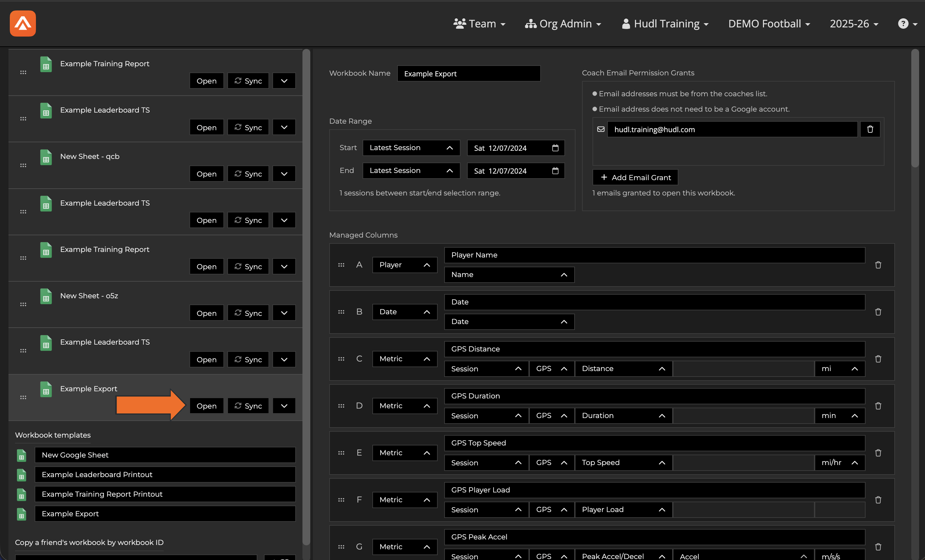Open the Start Latest Session dropdown
925x560 pixels.
pyautogui.click(x=411, y=148)
